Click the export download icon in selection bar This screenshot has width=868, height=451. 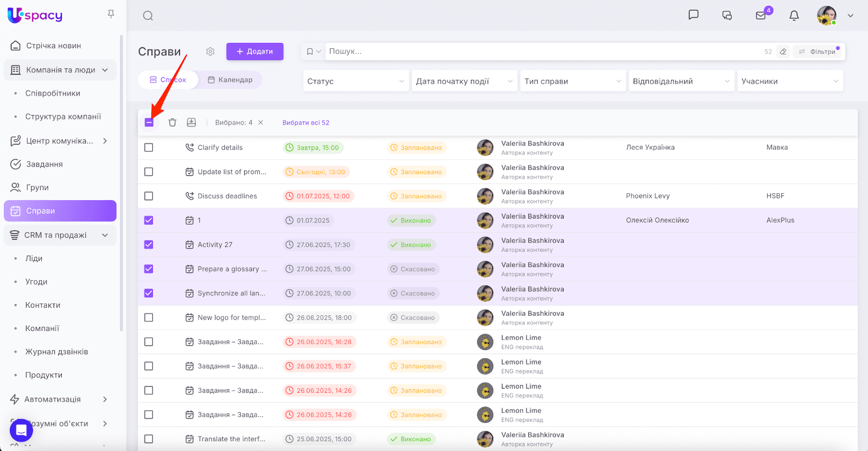point(192,123)
